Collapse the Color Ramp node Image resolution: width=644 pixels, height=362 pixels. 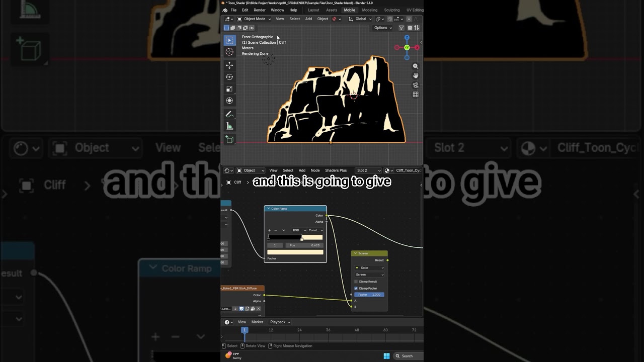point(269,209)
